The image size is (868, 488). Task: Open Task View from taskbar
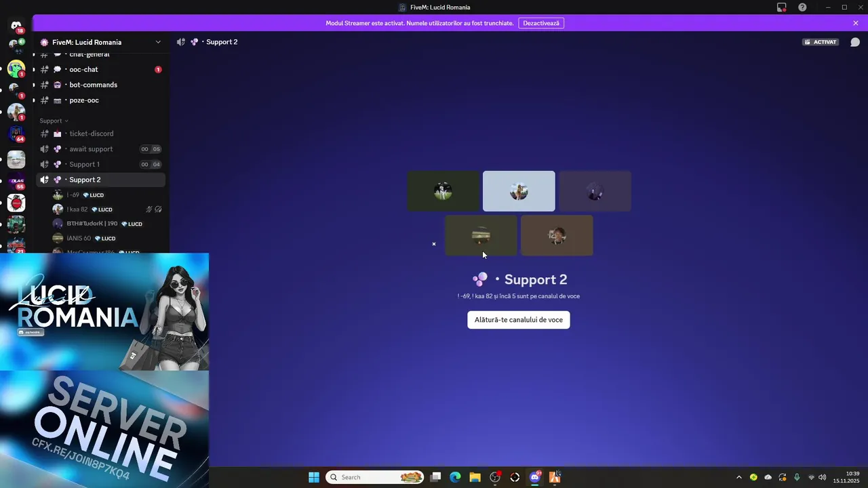tap(436, 477)
